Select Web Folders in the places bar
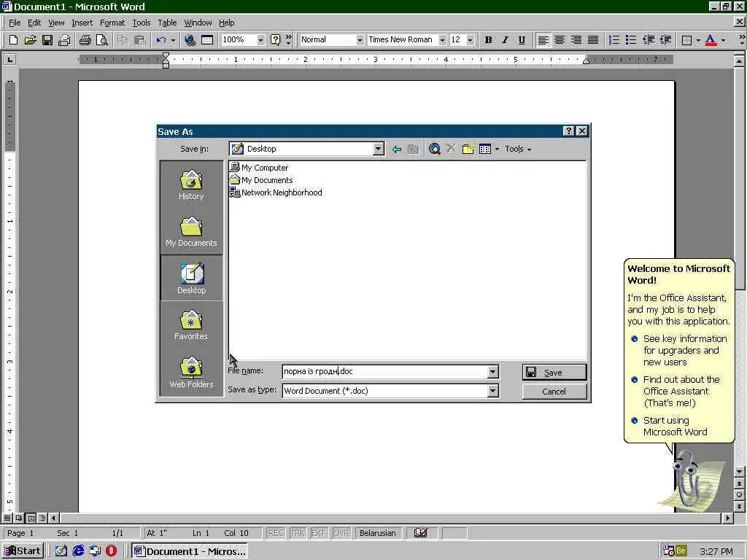 (x=191, y=373)
